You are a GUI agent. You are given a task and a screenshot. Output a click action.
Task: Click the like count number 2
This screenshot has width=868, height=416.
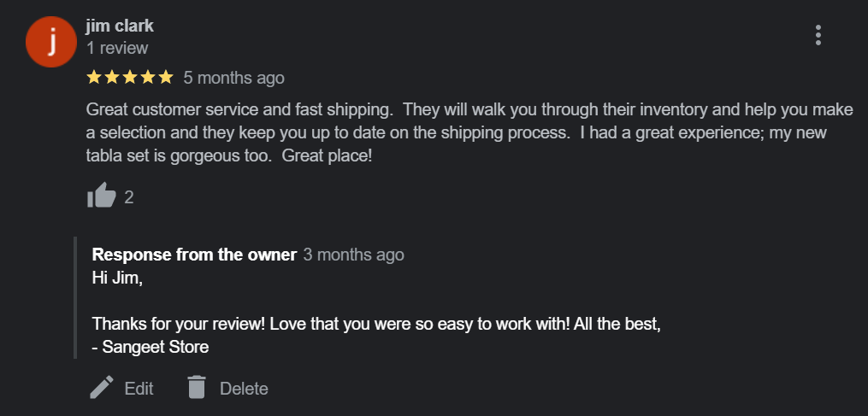pyautogui.click(x=129, y=197)
